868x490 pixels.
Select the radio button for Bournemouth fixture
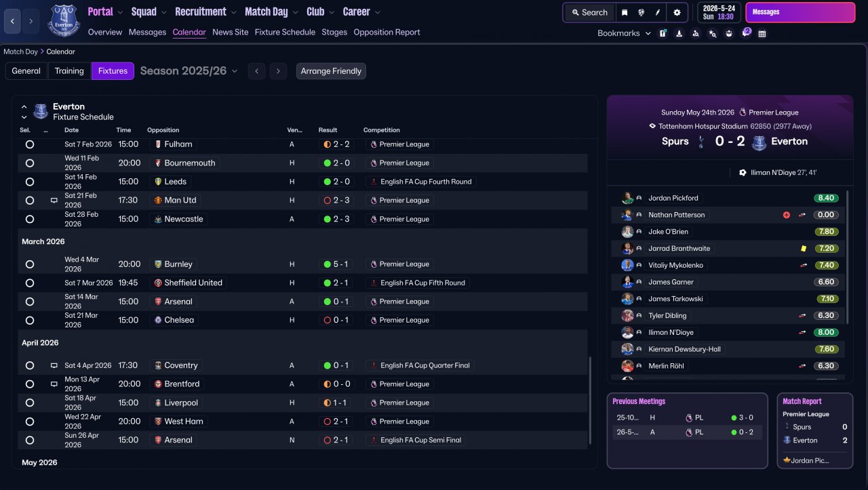coord(30,163)
